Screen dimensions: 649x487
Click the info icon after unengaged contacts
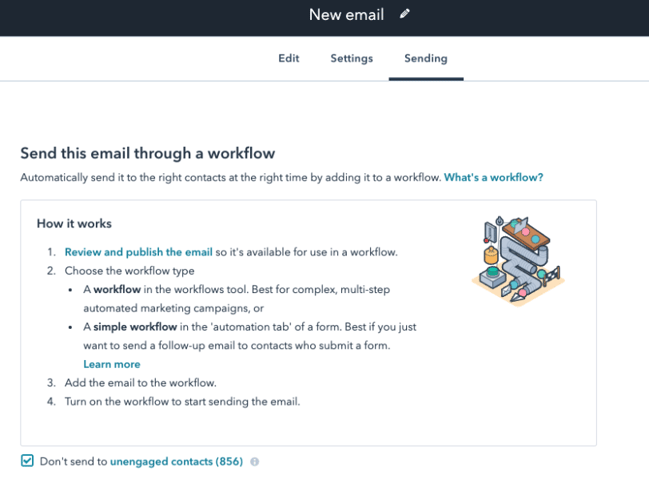[x=254, y=462]
